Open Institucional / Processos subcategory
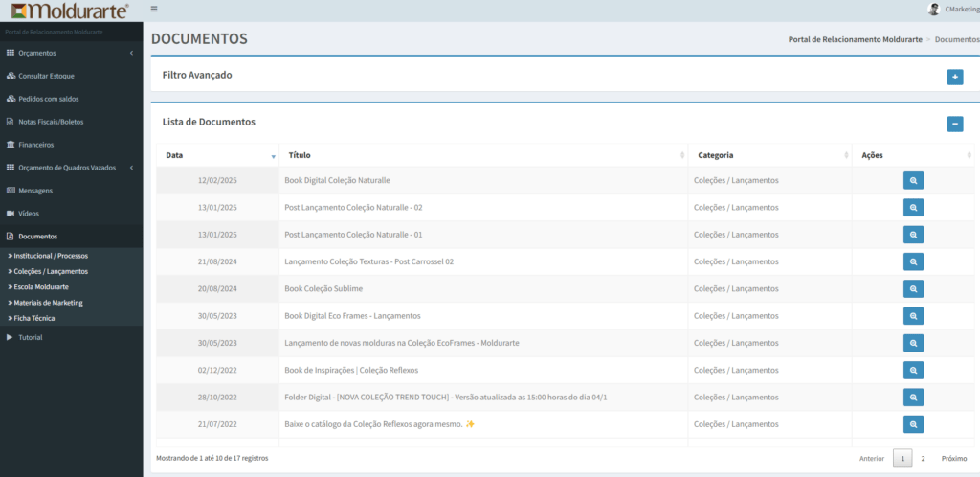980x477 pixels. 51,256
